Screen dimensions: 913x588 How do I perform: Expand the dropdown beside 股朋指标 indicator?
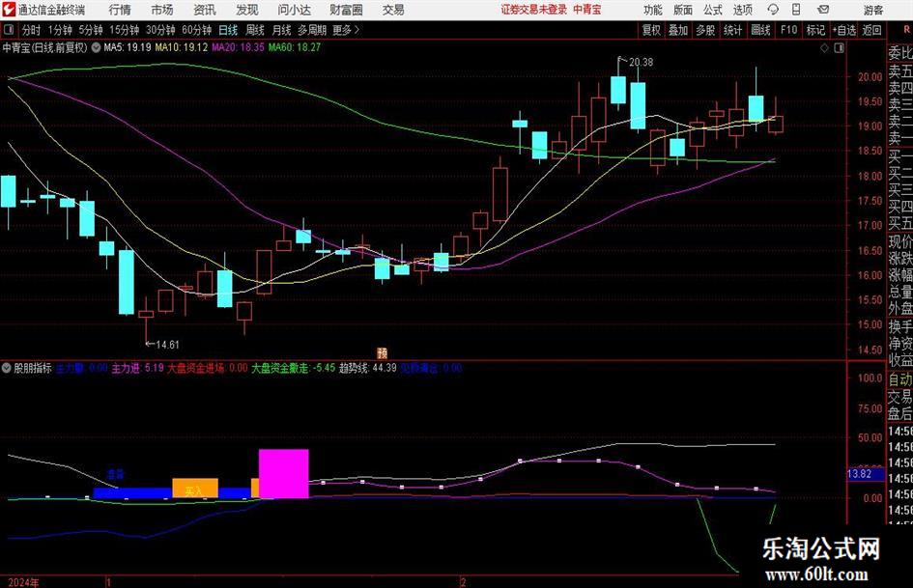(7, 368)
